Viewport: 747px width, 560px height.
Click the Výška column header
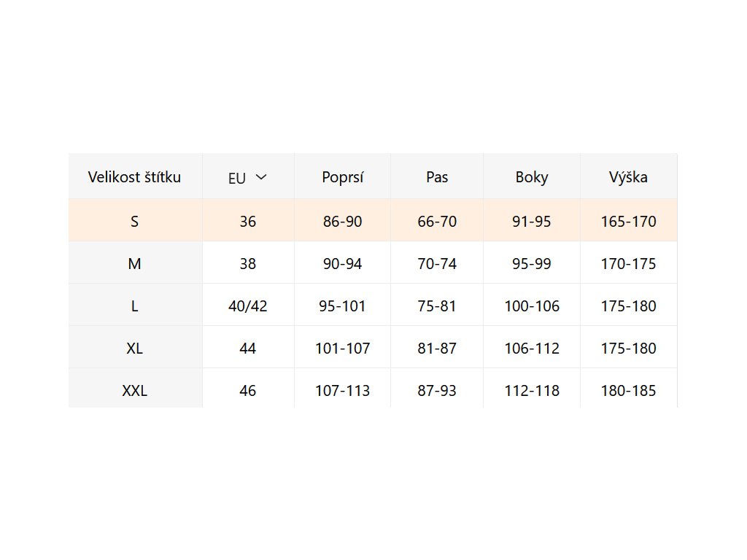[x=628, y=177]
